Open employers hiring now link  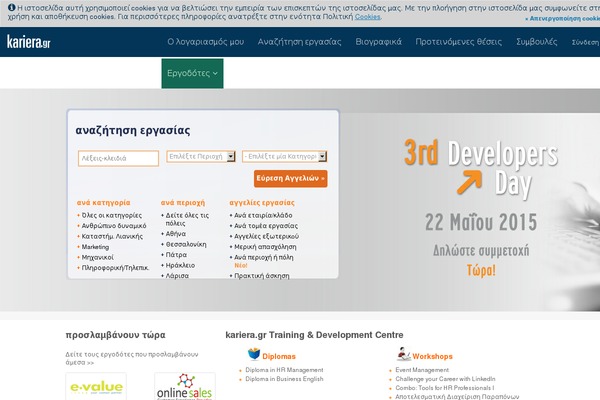pyautogui.click(x=132, y=358)
